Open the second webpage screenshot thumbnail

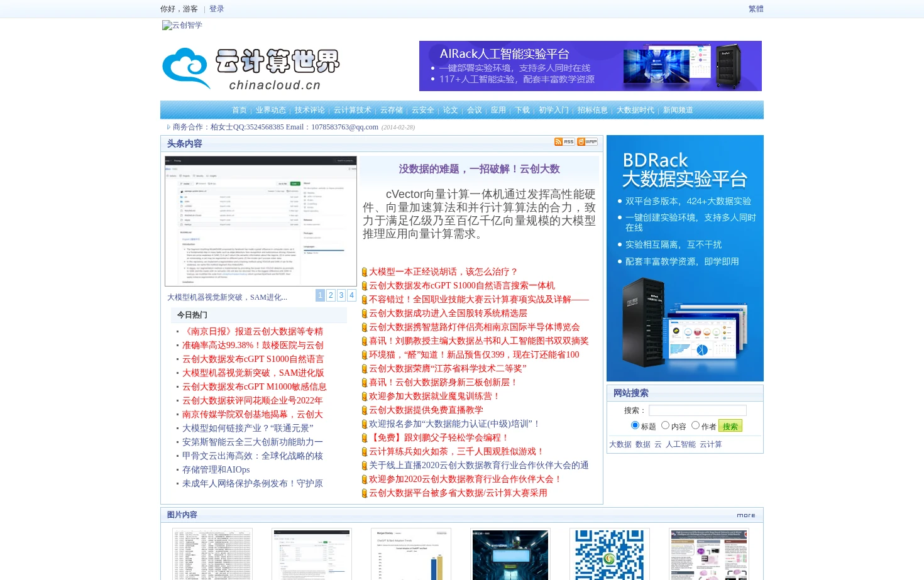click(312, 554)
